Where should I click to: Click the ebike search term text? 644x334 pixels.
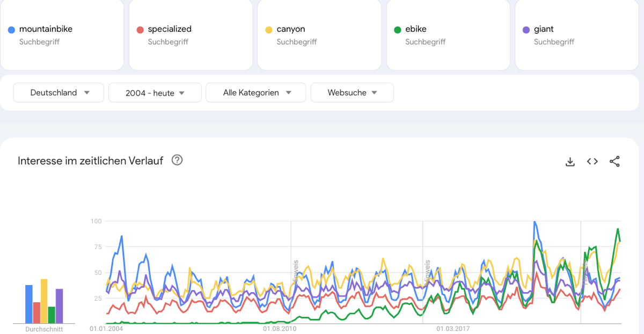click(416, 29)
